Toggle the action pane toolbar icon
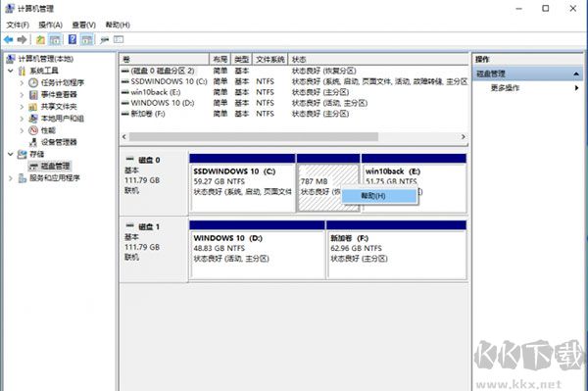This screenshot has width=588, height=391. (87, 39)
